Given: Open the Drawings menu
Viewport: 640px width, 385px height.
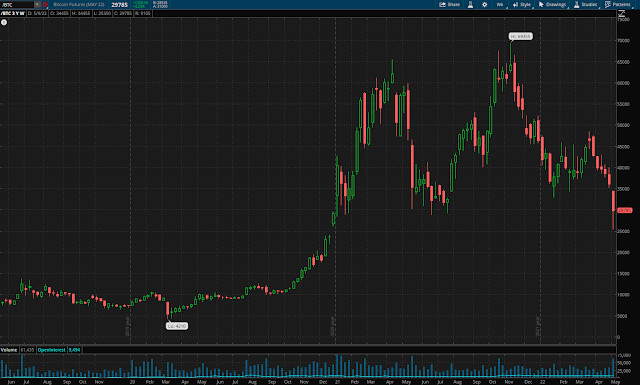Looking at the screenshot, I should [553, 4].
